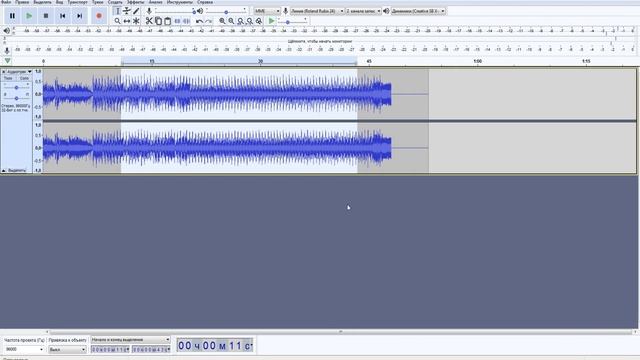640x360 pixels.
Task: Open the MME audio host dropdown
Action: (267, 11)
